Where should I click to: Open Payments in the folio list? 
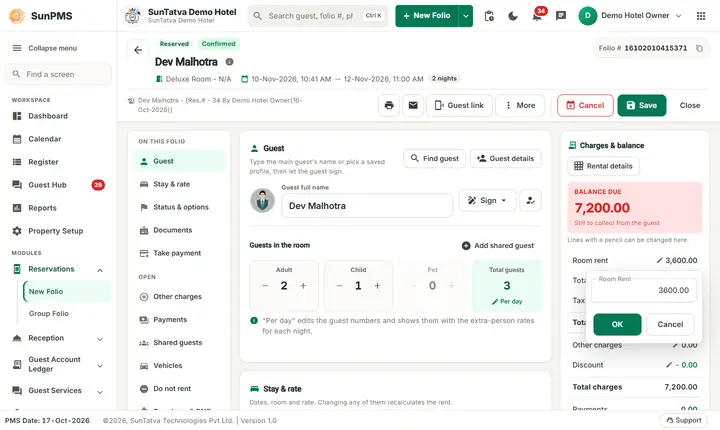coord(179,320)
